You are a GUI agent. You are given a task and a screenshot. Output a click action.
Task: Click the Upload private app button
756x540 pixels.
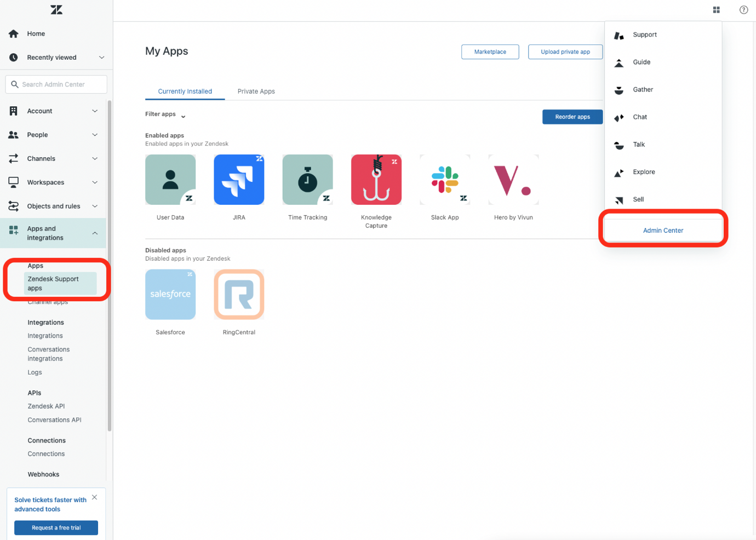click(565, 52)
